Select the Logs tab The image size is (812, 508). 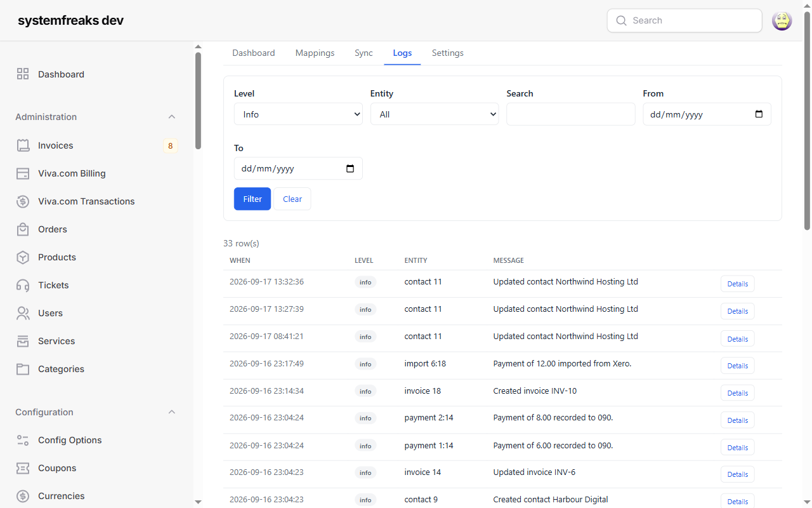402,53
